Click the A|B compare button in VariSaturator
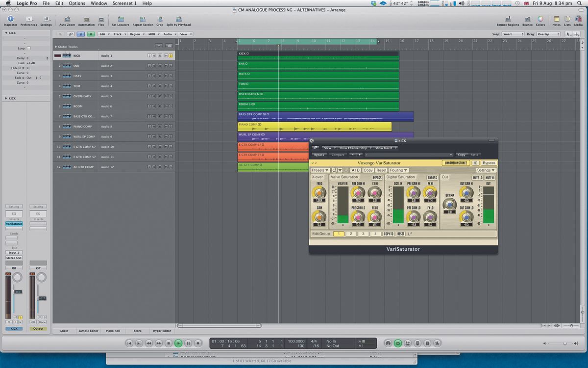Image resolution: width=588 pixels, height=368 pixels. coord(356,170)
